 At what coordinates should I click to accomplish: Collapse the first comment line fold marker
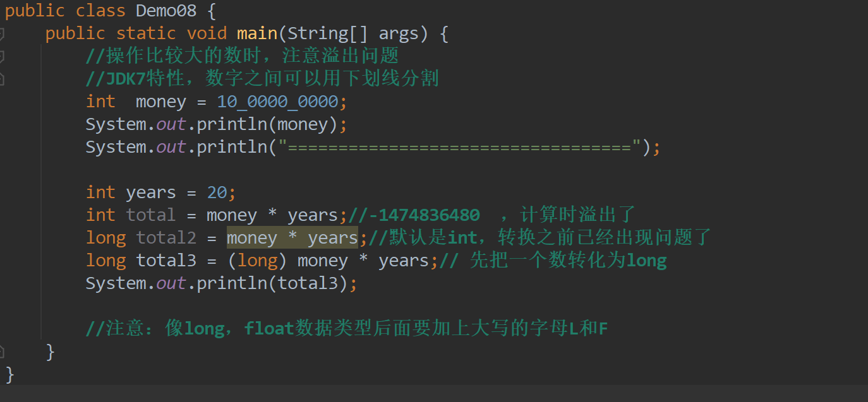tap(2, 56)
